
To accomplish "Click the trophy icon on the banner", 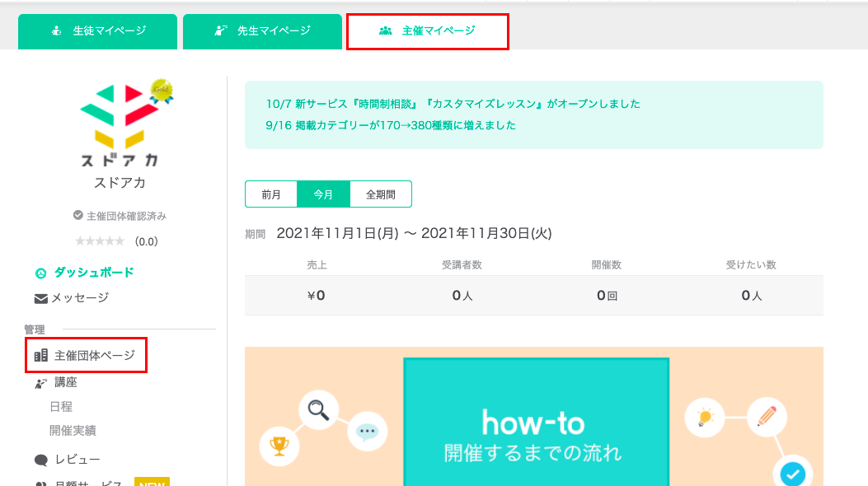I will pos(279,446).
